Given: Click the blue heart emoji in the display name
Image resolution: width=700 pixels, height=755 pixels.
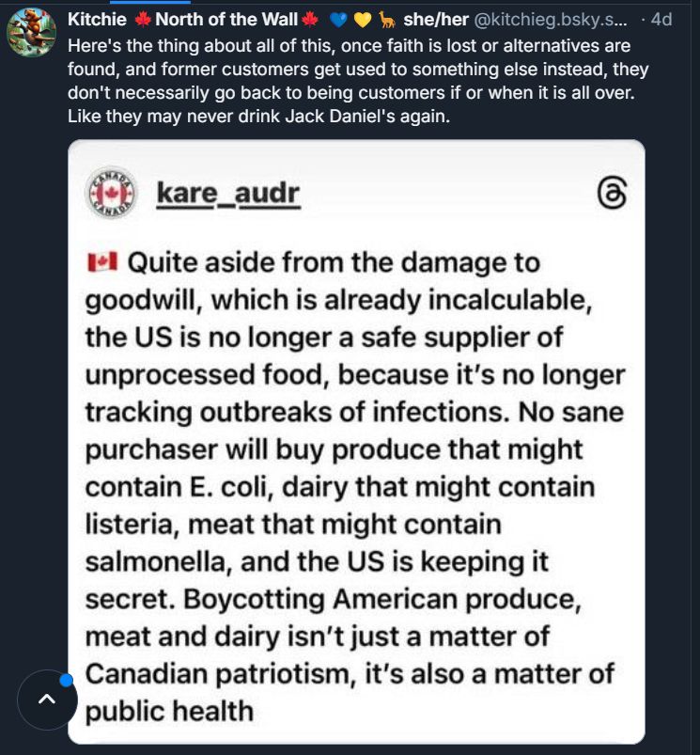Looking at the screenshot, I should (338, 20).
